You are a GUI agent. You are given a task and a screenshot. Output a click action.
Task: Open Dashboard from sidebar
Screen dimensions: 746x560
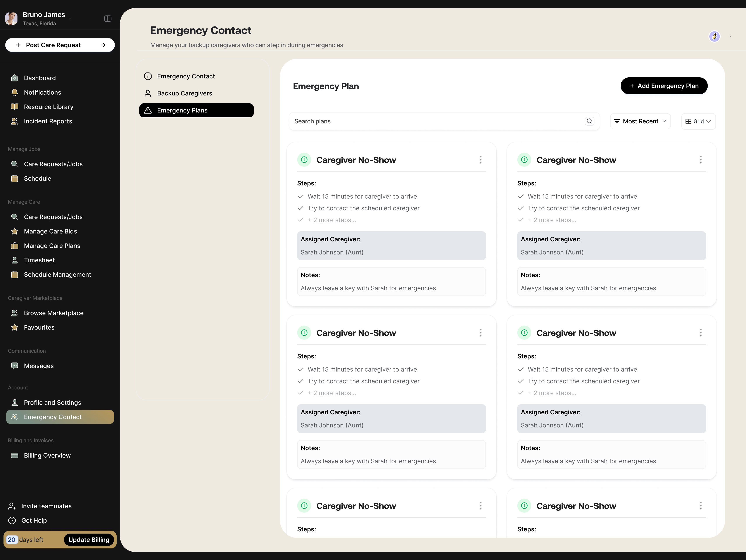pos(40,78)
